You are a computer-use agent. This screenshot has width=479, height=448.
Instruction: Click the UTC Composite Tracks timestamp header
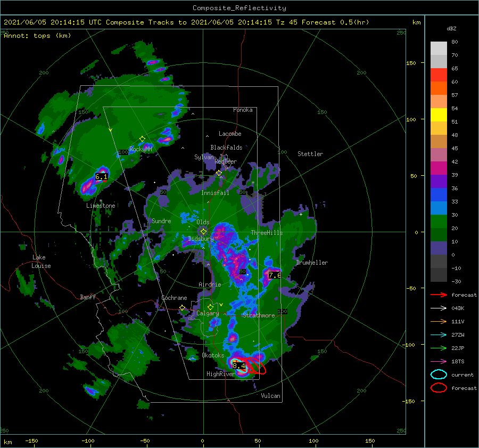pyautogui.click(x=186, y=22)
